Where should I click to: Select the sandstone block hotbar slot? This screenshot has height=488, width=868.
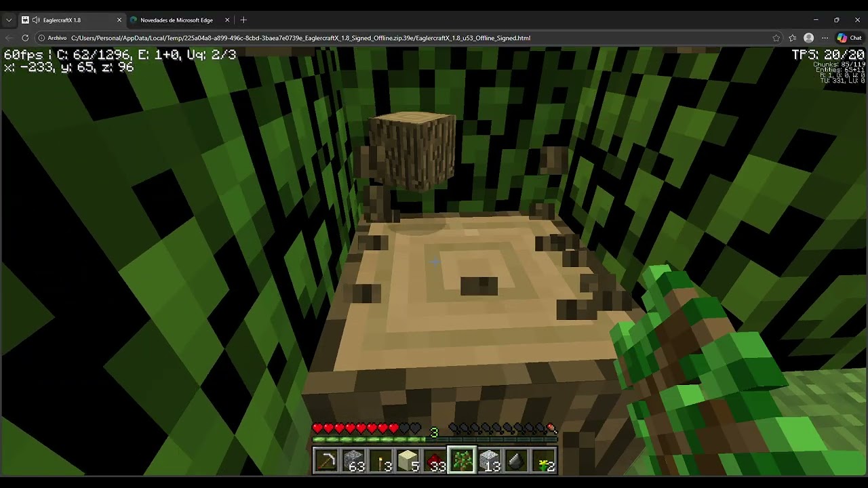(x=408, y=460)
